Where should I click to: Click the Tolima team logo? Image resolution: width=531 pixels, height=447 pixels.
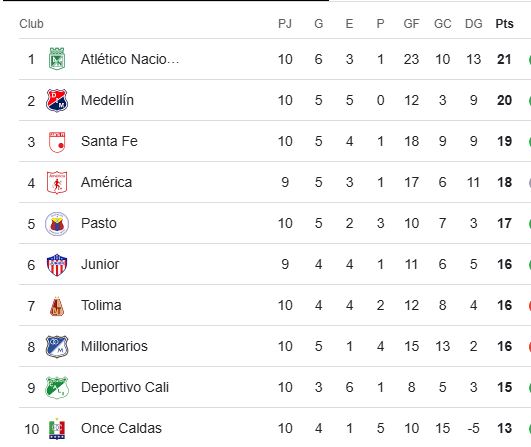[57, 306]
